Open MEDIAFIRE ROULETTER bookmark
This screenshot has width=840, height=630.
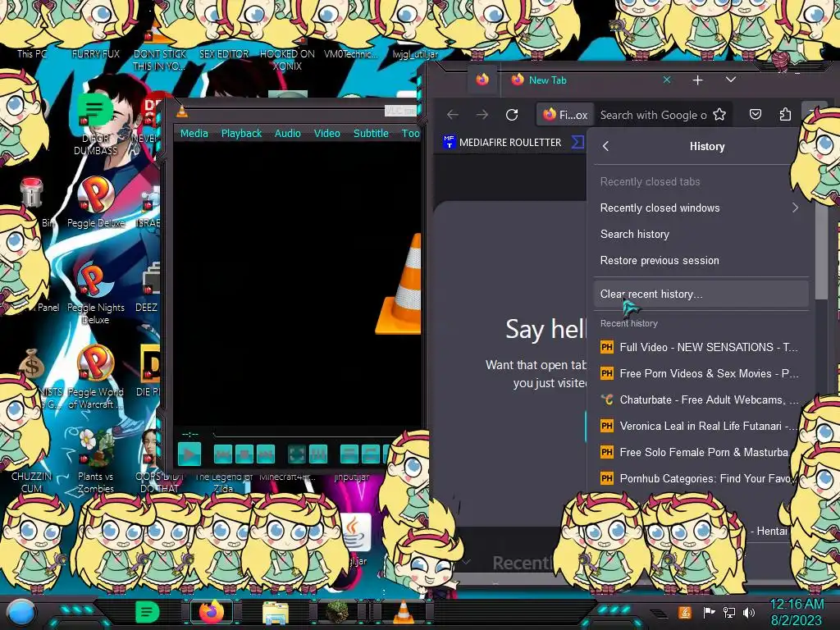point(503,143)
